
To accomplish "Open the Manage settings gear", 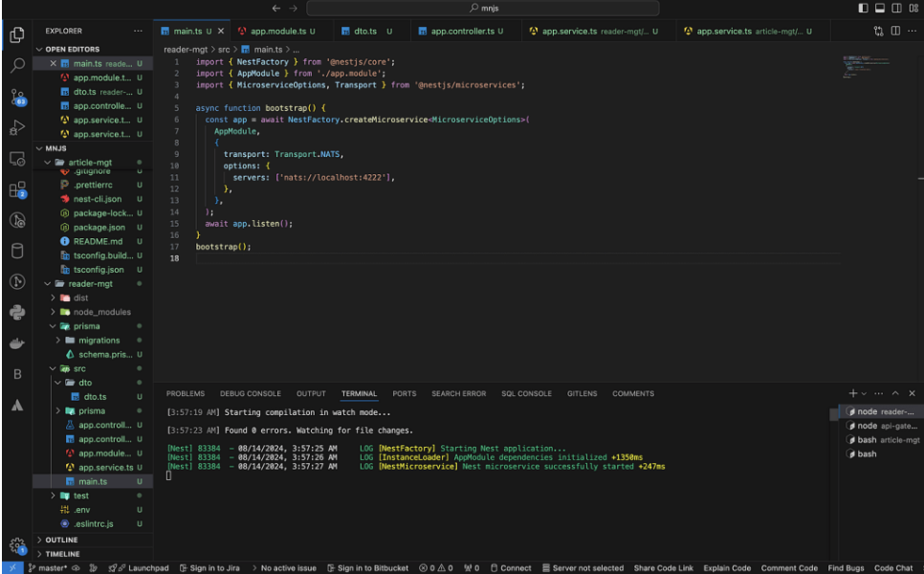I will click(17, 545).
